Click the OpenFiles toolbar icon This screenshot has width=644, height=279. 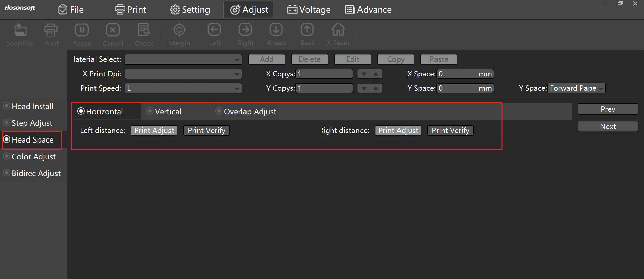[x=20, y=31]
